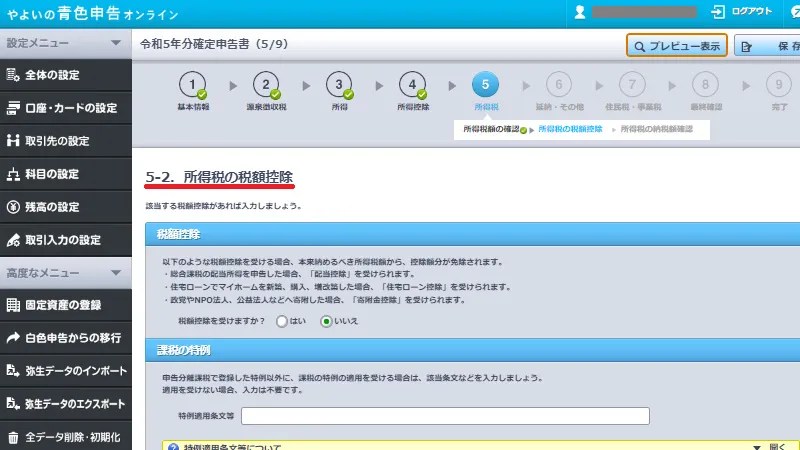Click the 保存 button

coord(767,45)
